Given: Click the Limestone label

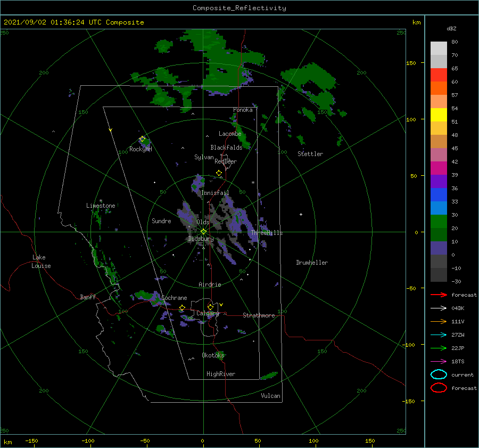Looking at the screenshot, I should pyautogui.click(x=101, y=206).
